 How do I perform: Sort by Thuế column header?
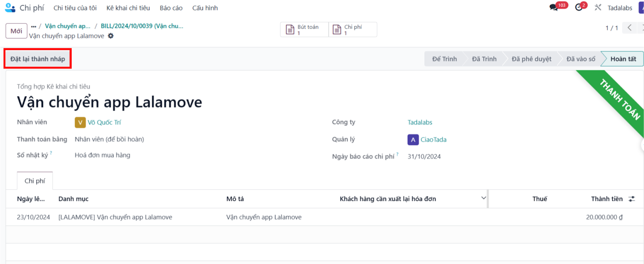tap(540, 199)
